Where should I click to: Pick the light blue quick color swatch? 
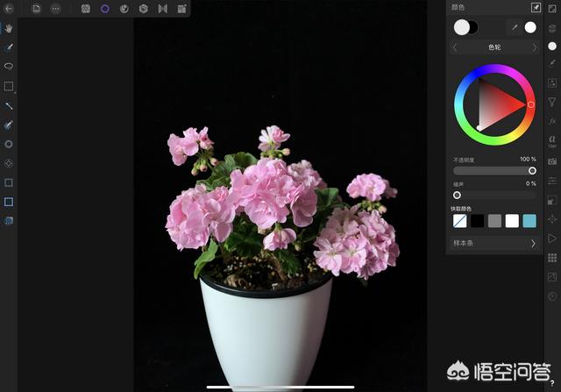(x=529, y=221)
